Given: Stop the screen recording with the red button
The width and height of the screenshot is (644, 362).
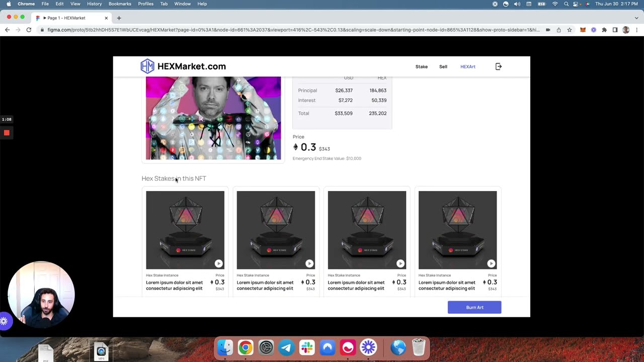Looking at the screenshot, I should pyautogui.click(x=7, y=133).
